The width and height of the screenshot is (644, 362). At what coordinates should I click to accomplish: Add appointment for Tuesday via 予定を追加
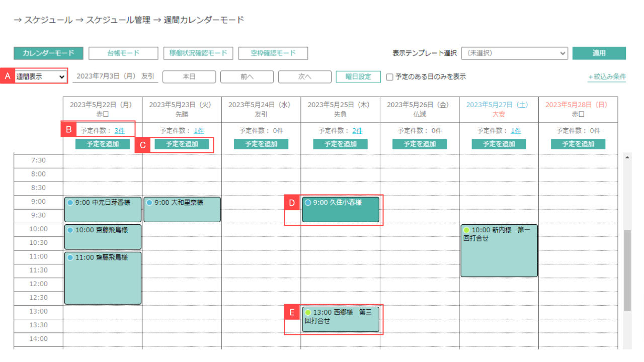[182, 143]
